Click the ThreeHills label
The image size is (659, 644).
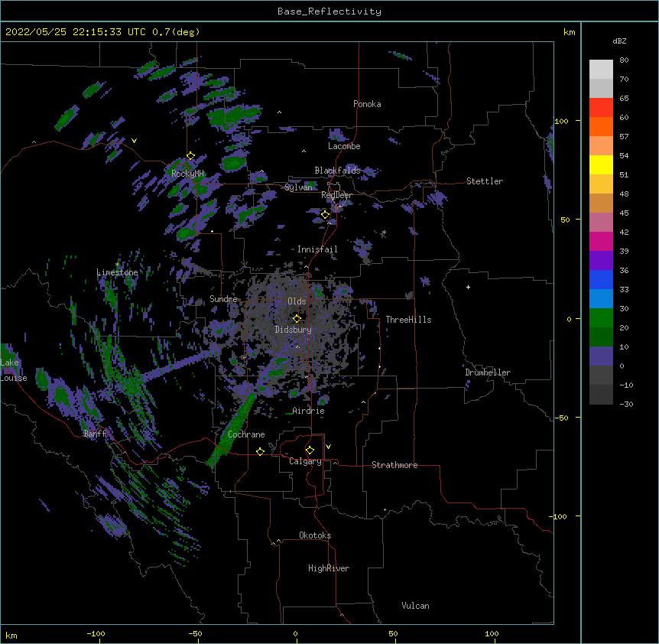click(408, 320)
